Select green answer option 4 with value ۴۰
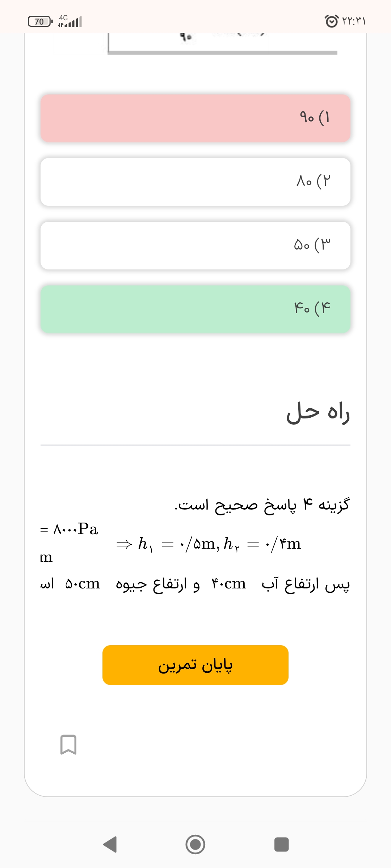Screen dimensions: 391x868 pos(195,309)
